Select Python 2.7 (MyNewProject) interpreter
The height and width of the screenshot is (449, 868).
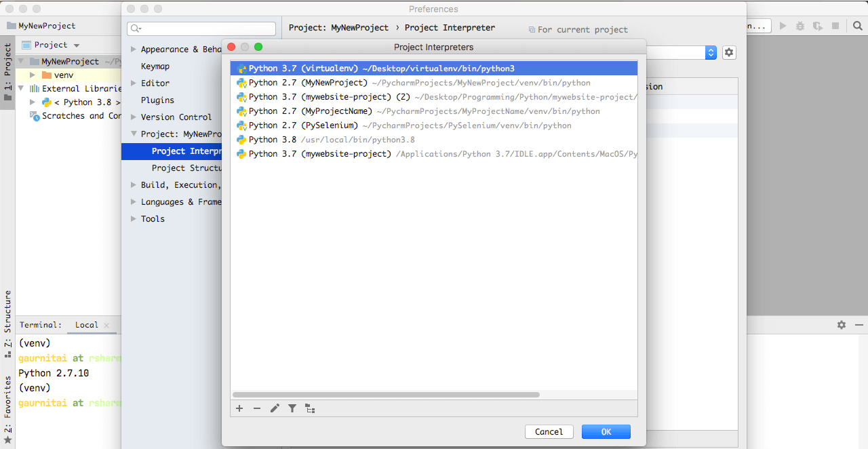pos(434,83)
